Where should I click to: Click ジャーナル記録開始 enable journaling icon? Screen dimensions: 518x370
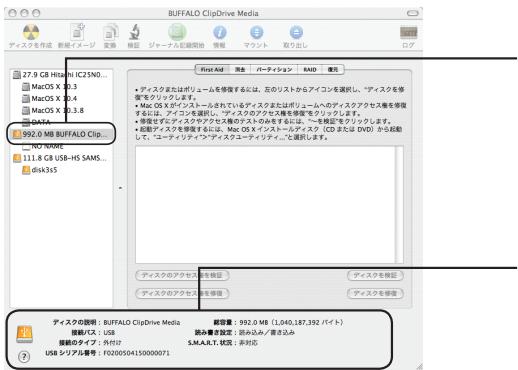tap(177, 32)
